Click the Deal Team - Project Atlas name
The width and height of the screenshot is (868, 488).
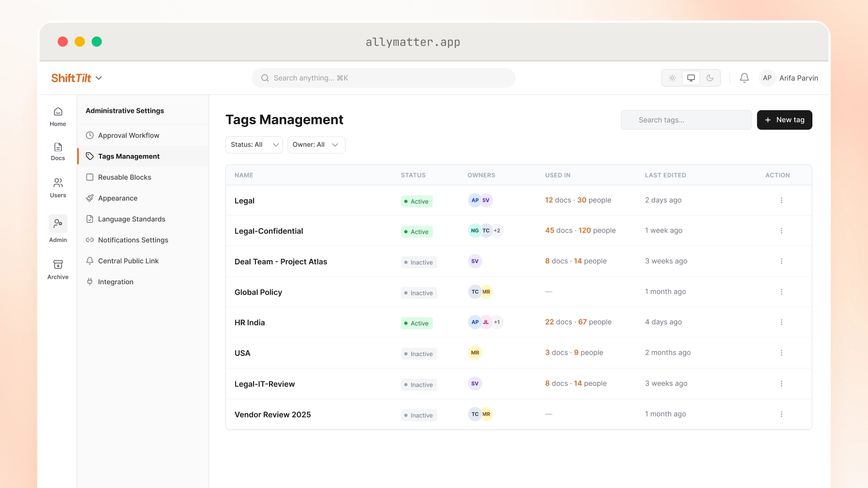click(281, 262)
